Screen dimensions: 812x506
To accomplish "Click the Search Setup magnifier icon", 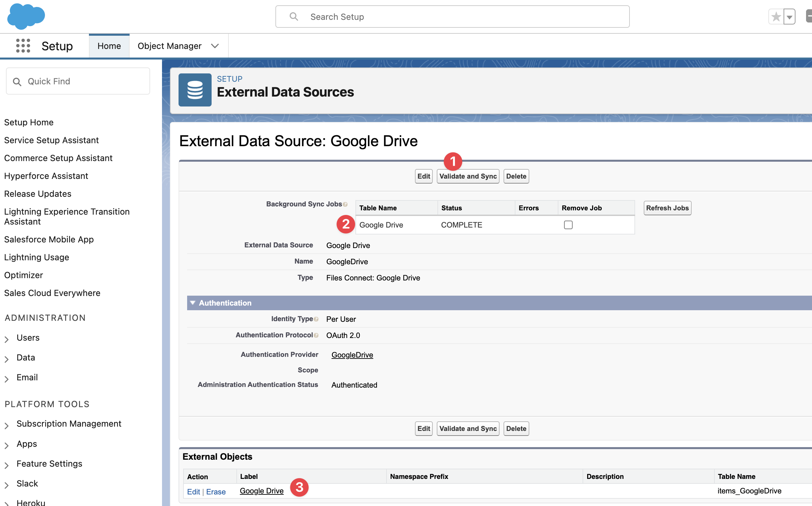I will pyautogui.click(x=293, y=17).
